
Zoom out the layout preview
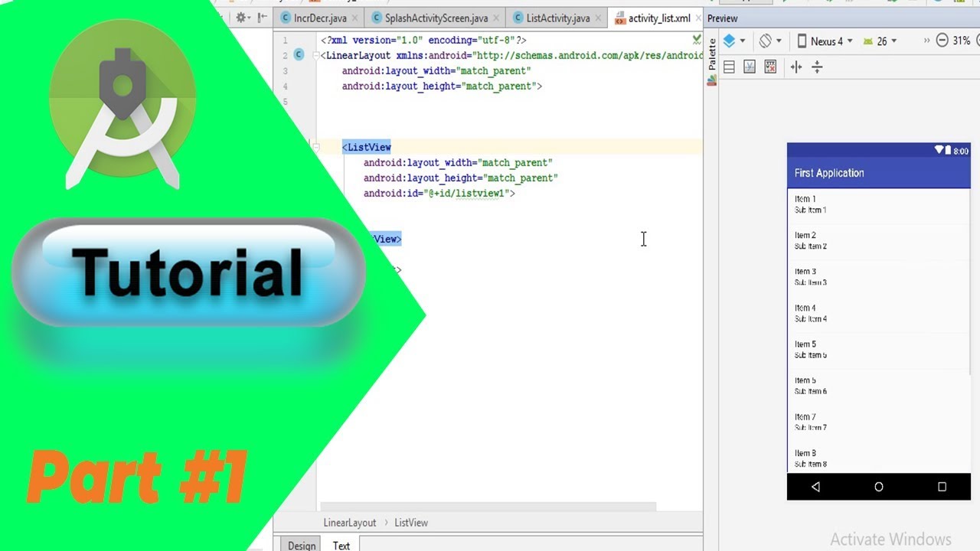[x=942, y=41]
